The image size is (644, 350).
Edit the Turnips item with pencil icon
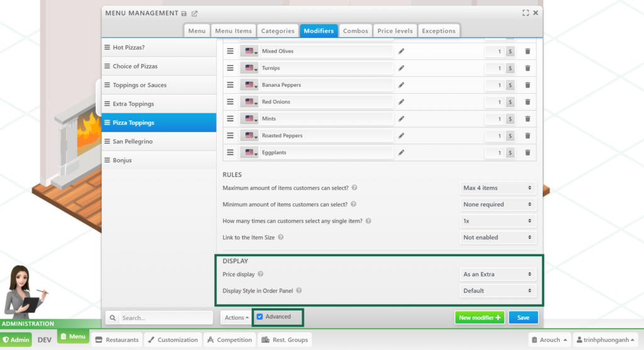[x=401, y=69]
